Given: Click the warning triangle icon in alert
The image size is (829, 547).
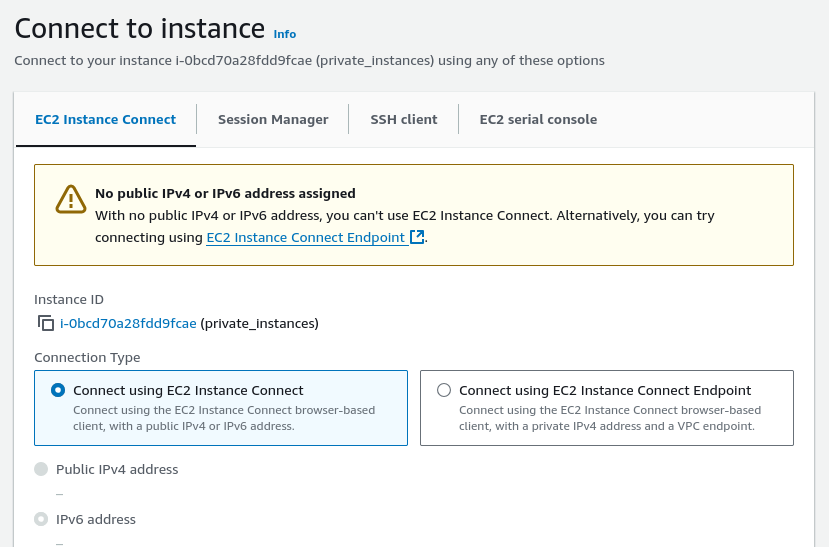Looking at the screenshot, I should click(71, 199).
